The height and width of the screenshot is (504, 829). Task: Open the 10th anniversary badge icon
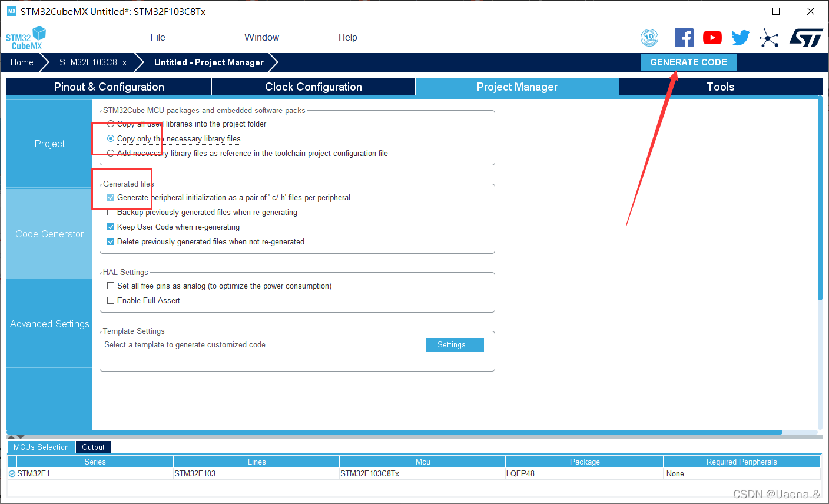pyautogui.click(x=649, y=38)
